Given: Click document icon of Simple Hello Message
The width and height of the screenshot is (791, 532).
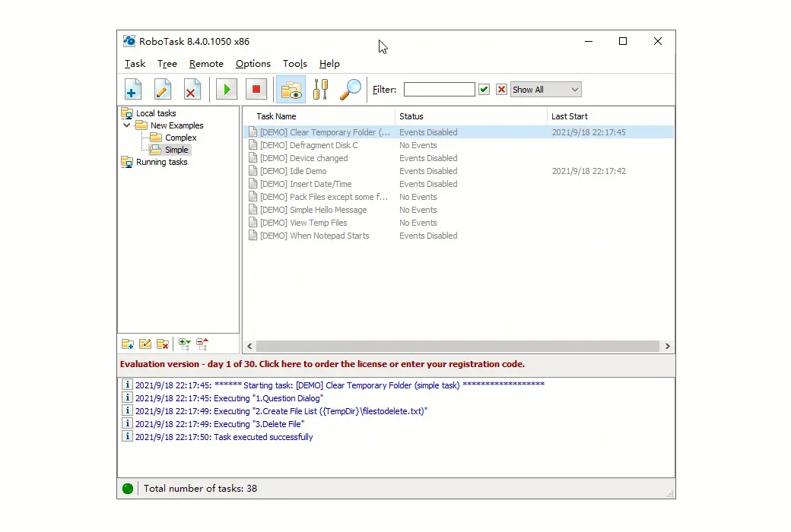Looking at the screenshot, I should click(253, 210).
